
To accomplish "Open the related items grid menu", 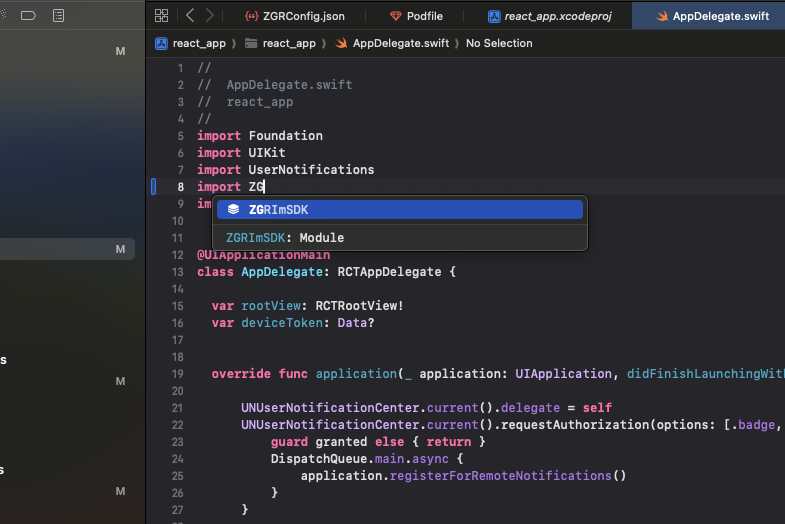I will click(x=161, y=16).
